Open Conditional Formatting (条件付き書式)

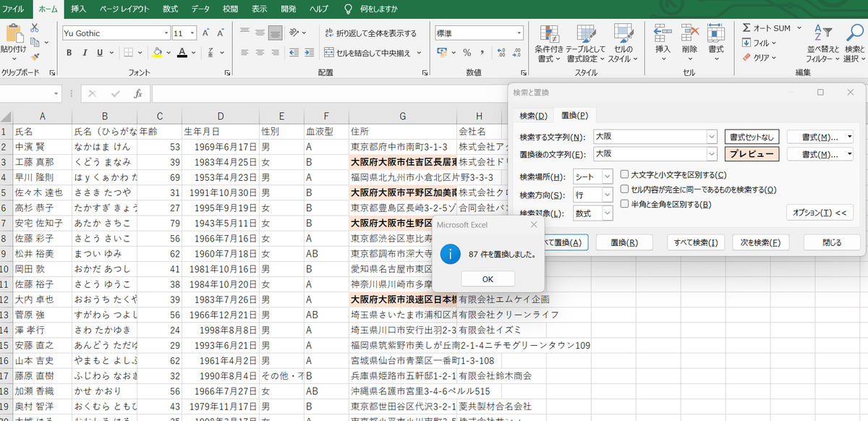(x=549, y=43)
